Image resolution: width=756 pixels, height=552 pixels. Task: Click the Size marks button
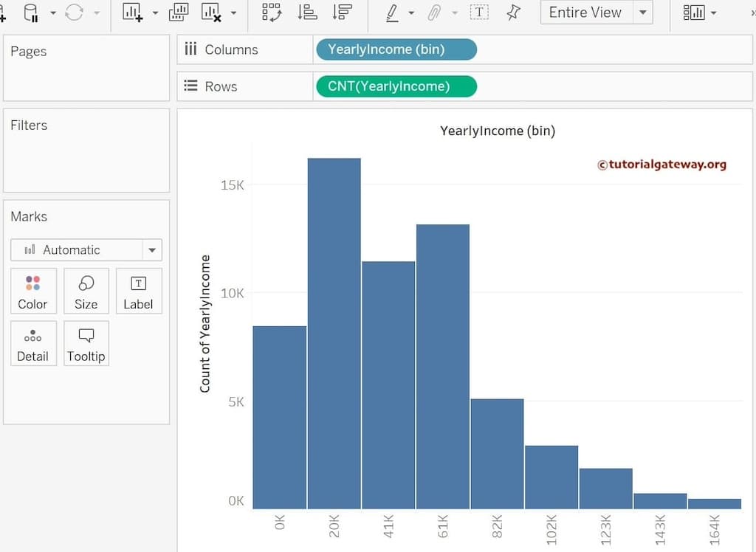[86, 291]
